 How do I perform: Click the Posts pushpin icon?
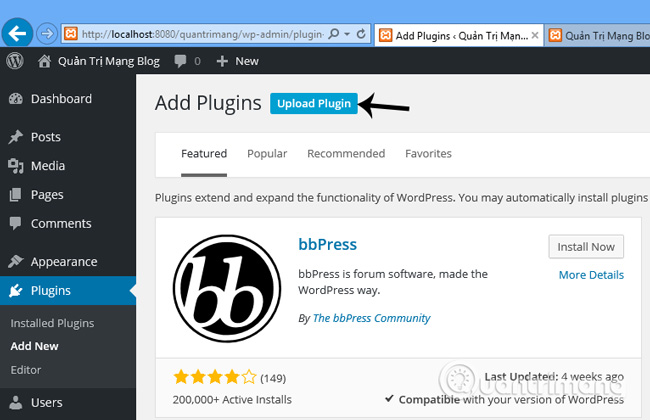point(16,137)
